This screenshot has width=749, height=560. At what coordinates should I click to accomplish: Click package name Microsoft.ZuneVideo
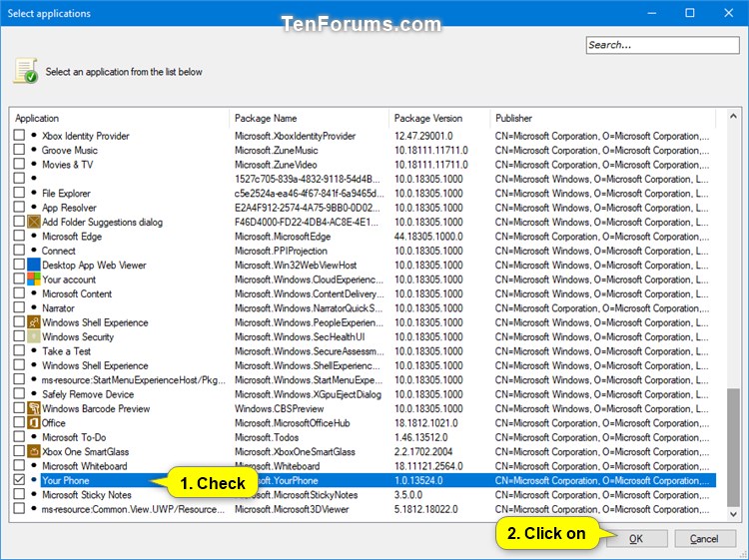point(276,165)
